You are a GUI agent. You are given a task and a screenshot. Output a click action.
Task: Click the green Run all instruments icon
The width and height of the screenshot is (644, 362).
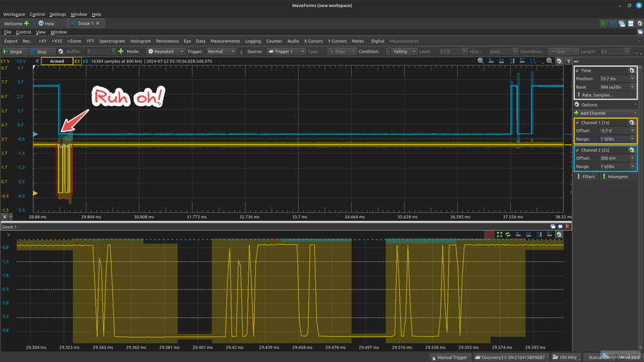[603, 23]
